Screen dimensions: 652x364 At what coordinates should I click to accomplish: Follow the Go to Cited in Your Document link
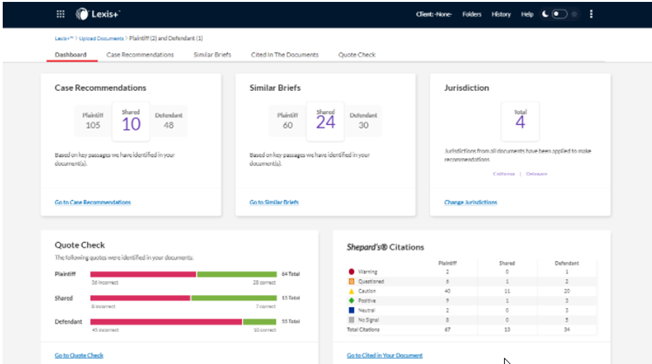385,355
